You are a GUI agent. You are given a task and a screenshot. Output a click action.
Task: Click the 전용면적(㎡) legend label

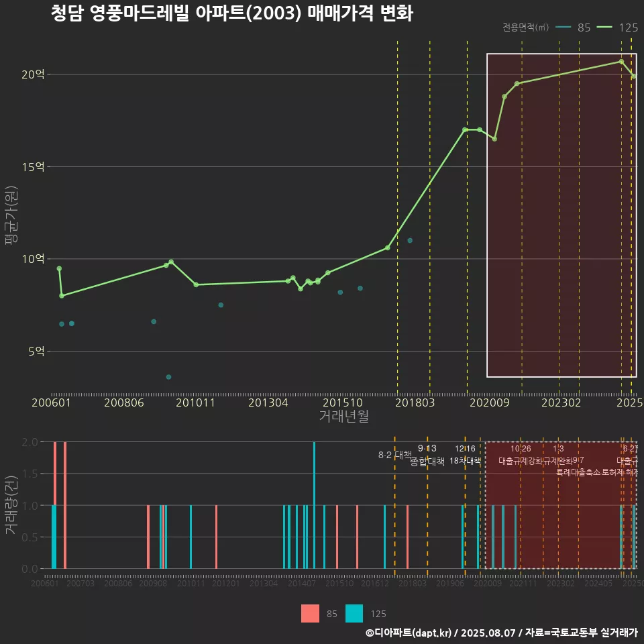coord(525,28)
